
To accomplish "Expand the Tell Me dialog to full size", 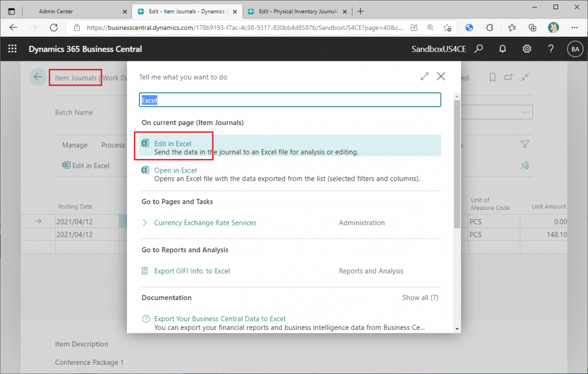I will point(424,76).
